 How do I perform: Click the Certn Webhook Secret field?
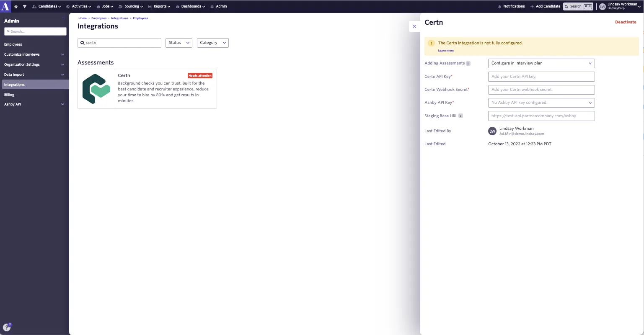[x=541, y=90]
